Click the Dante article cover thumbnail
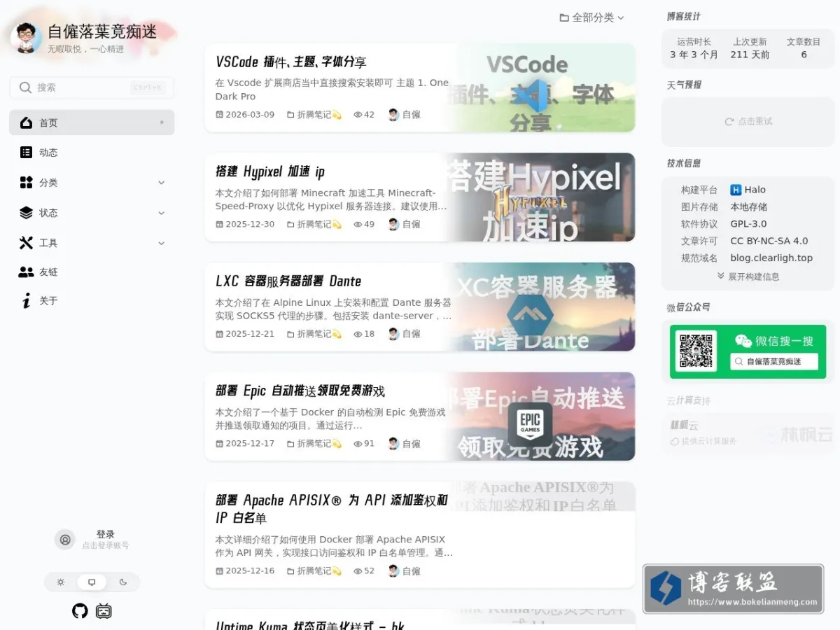840x630 pixels. [x=540, y=307]
